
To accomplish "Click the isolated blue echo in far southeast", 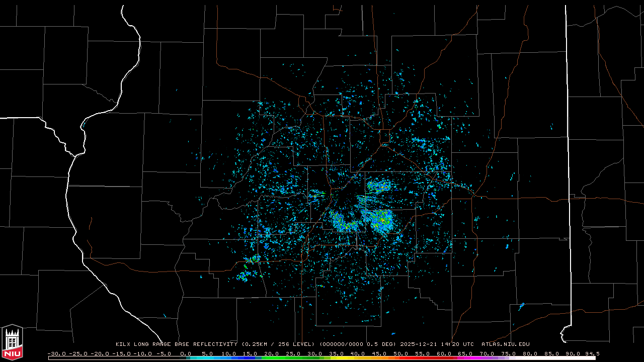I will coord(521,306).
